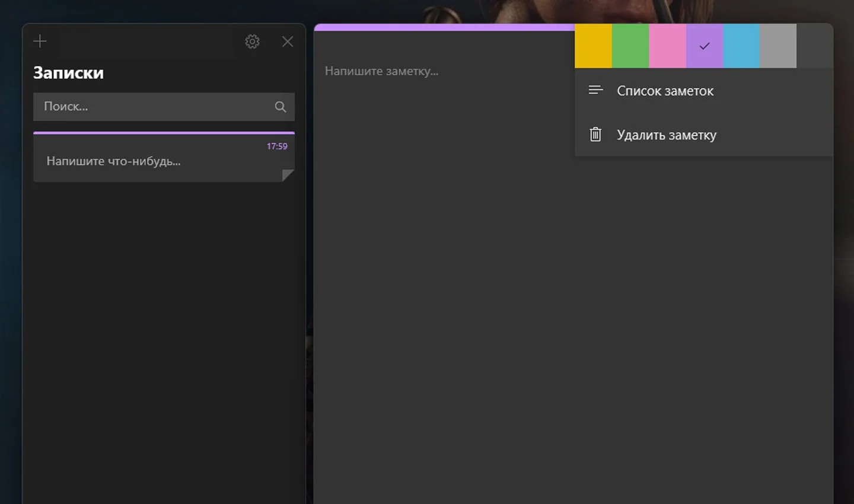Close the Записки notes list panel
Viewport: 854px width, 504px height.
coord(288,42)
